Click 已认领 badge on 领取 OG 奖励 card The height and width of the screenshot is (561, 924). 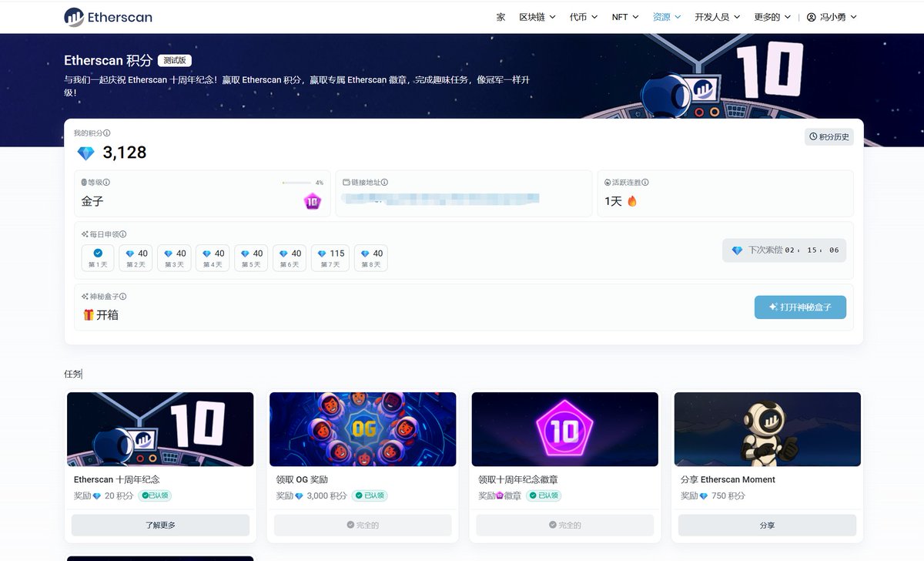(x=369, y=496)
